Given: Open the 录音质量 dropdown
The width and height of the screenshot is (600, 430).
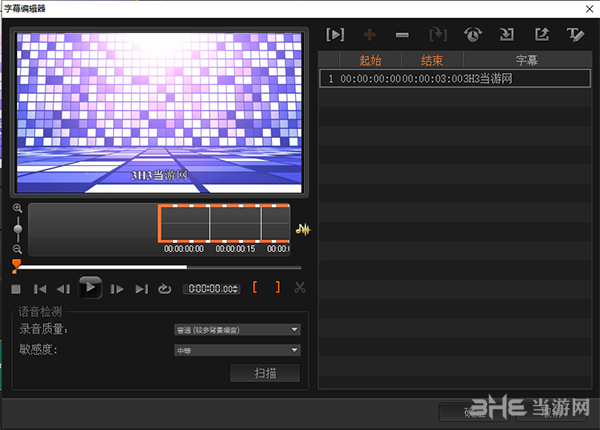Looking at the screenshot, I should (x=237, y=329).
